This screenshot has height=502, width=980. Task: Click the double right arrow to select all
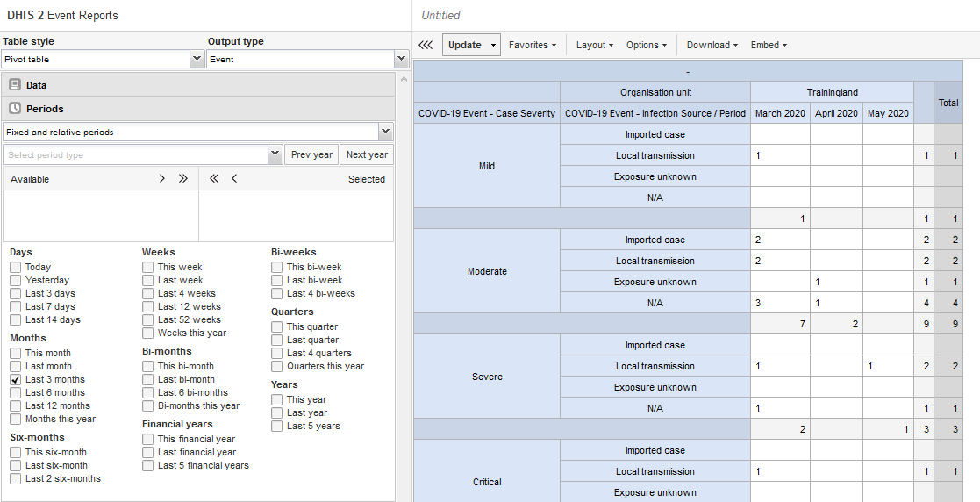182,178
